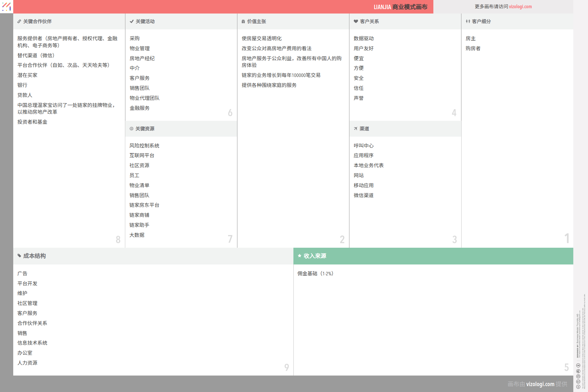Image resolution: width=588 pixels, height=392 pixels.
Task: Click the star icon beside 收入来源
Action: (299, 256)
